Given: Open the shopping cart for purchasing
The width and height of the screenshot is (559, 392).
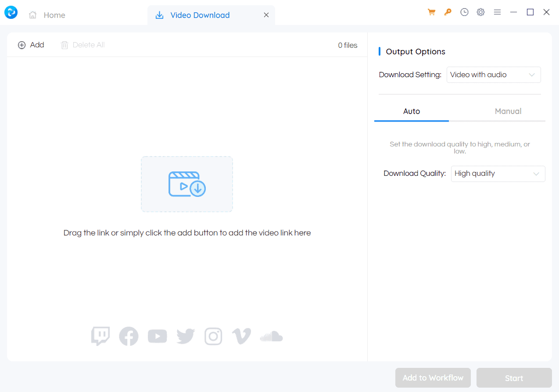Looking at the screenshot, I should [x=431, y=12].
